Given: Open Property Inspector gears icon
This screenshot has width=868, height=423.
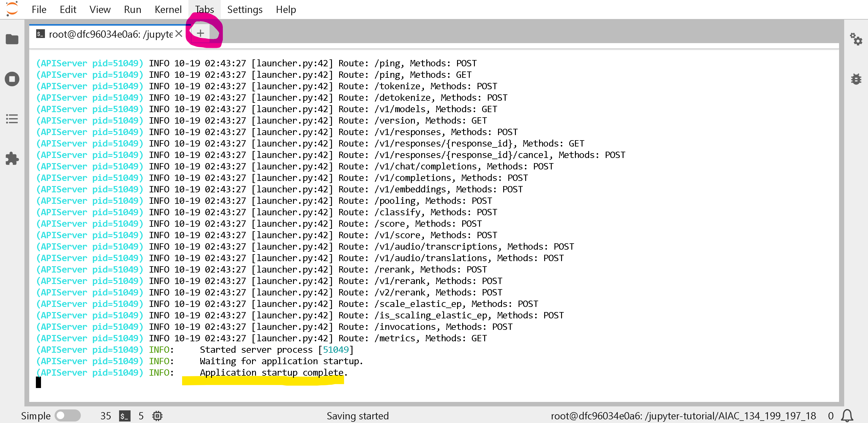Looking at the screenshot, I should pyautogui.click(x=856, y=39).
